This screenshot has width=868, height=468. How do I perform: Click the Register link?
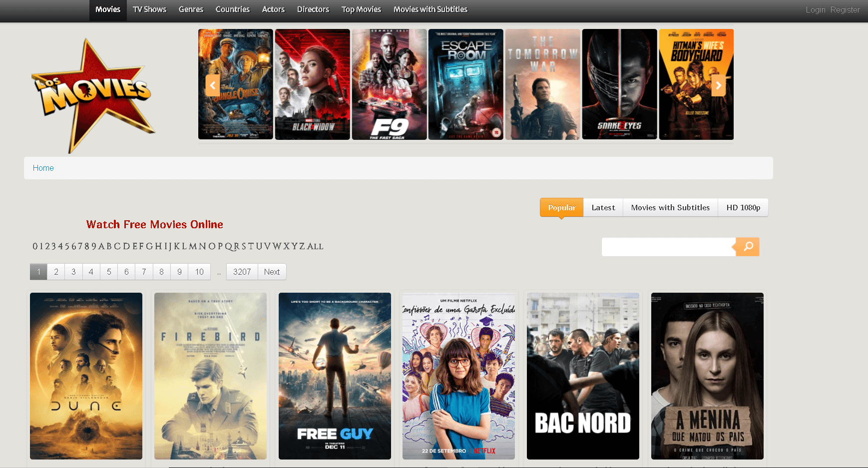pos(845,9)
